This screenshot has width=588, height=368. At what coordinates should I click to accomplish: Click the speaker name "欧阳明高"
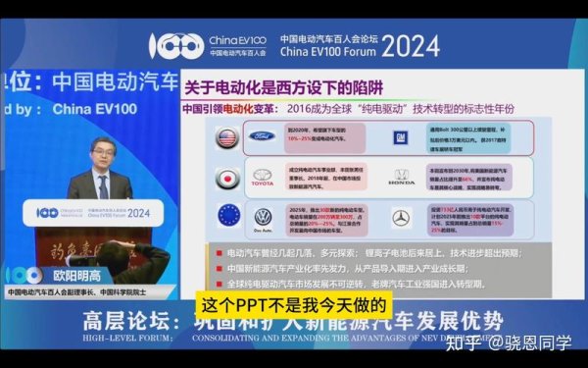76,276
